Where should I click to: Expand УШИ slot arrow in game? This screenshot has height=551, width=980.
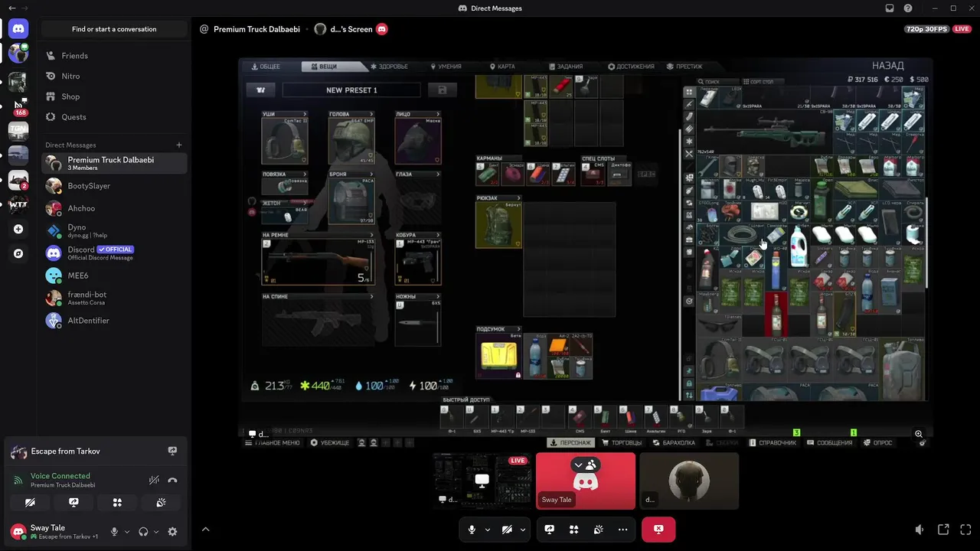[305, 114]
